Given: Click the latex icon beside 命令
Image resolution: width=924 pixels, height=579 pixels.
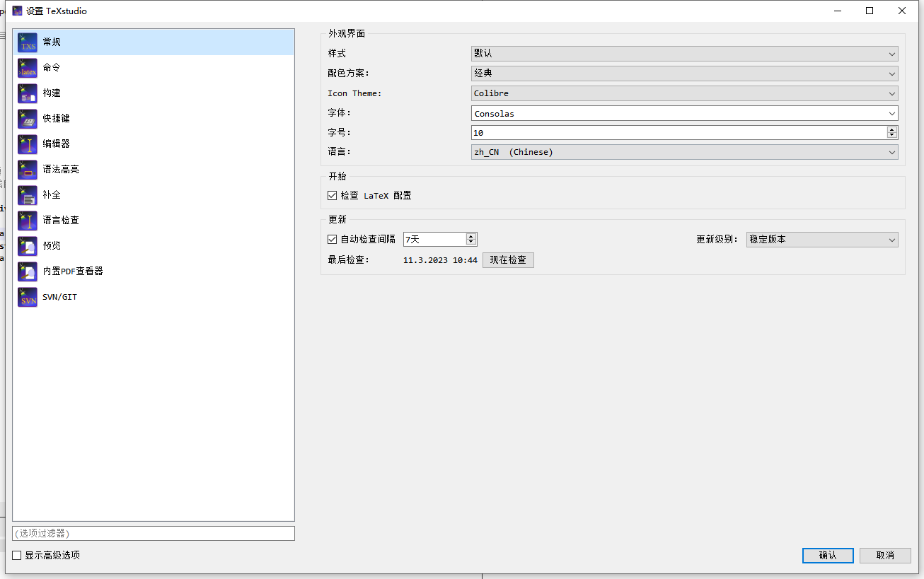Looking at the screenshot, I should coord(28,67).
